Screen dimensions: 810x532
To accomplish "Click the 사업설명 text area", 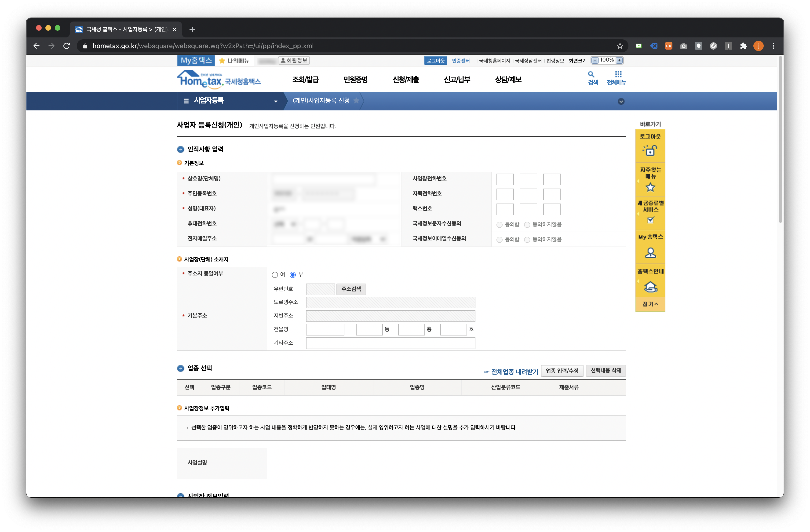I will (x=447, y=463).
